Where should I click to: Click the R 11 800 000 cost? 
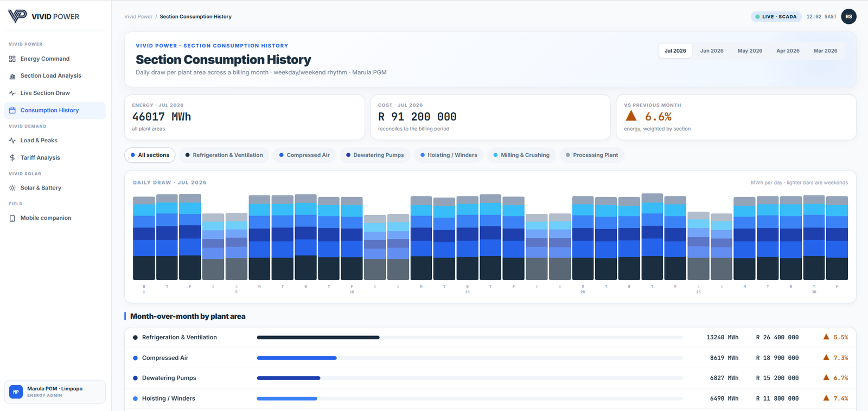[777, 399]
